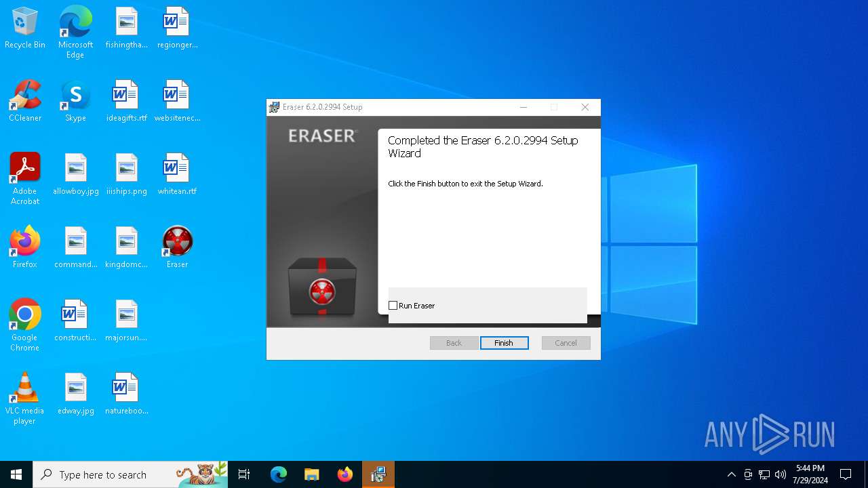The image size is (868, 488).
Task: Close the Eraser Setup window
Action: point(585,107)
